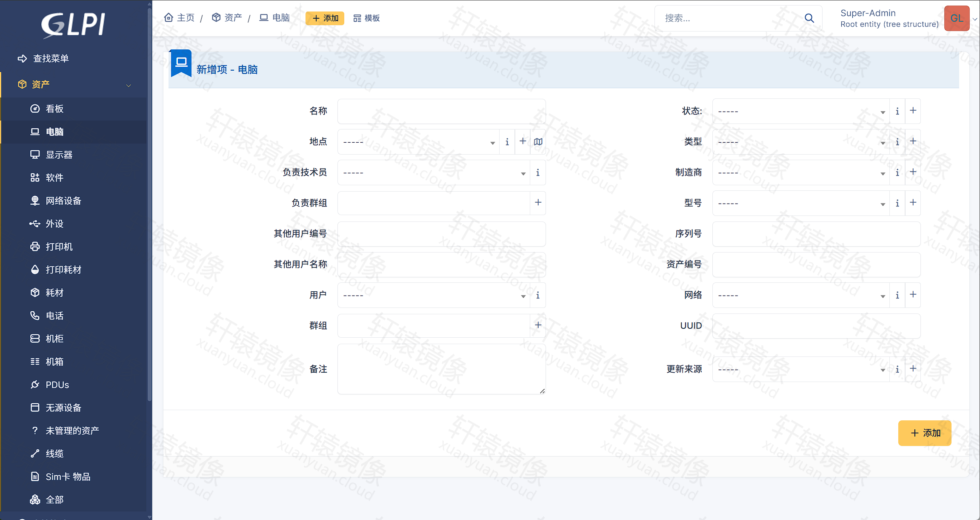Open the 用户 dropdown
Screen dimensions: 980x520
pyautogui.click(x=434, y=295)
